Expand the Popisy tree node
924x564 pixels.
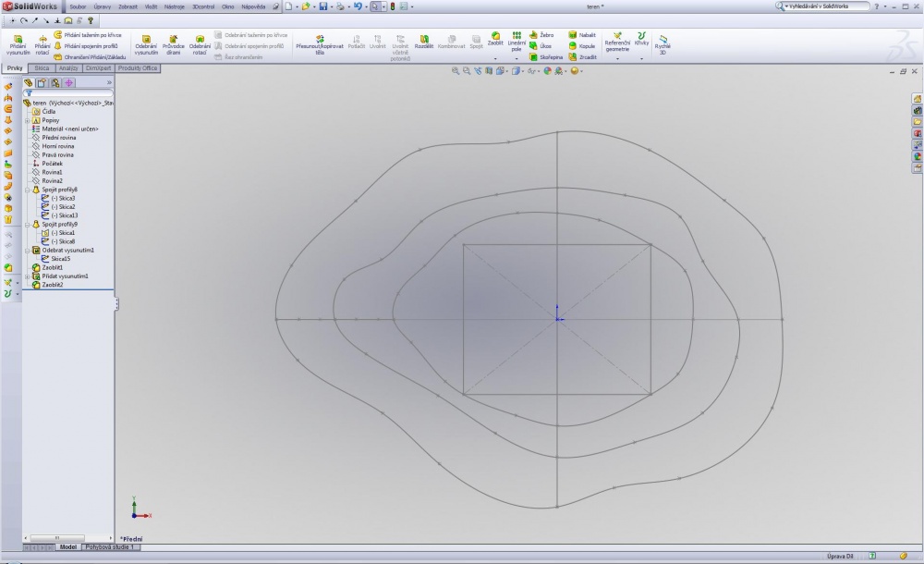27,120
